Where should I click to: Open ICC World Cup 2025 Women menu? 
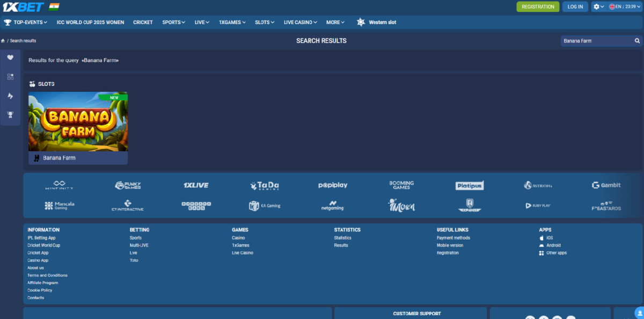tap(91, 23)
